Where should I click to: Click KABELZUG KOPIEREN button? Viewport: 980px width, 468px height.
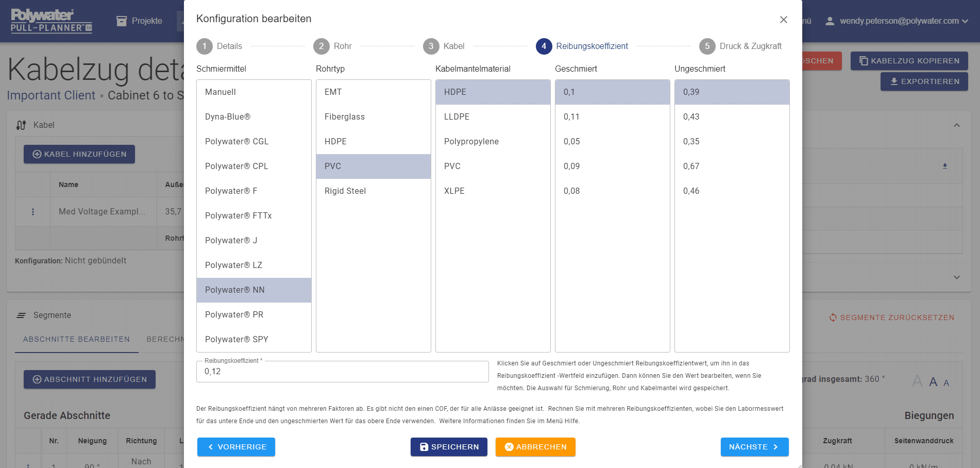coord(909,61)
